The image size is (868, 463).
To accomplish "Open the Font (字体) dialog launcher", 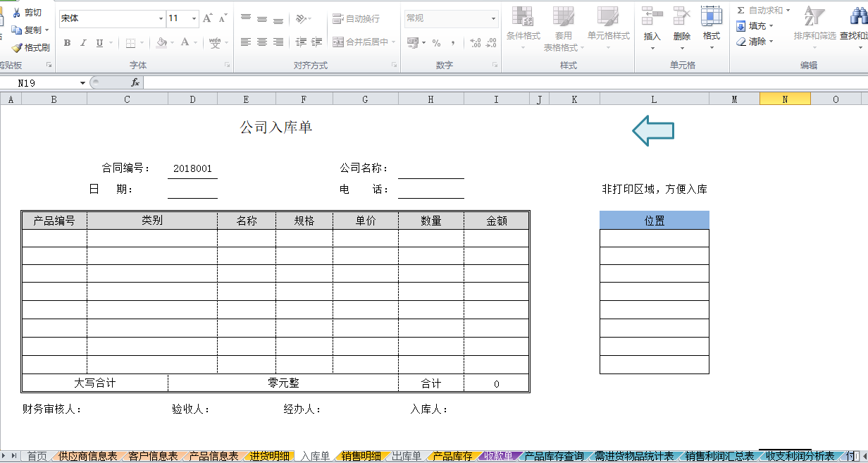I will pyautogui.click(x=227, y=65).
